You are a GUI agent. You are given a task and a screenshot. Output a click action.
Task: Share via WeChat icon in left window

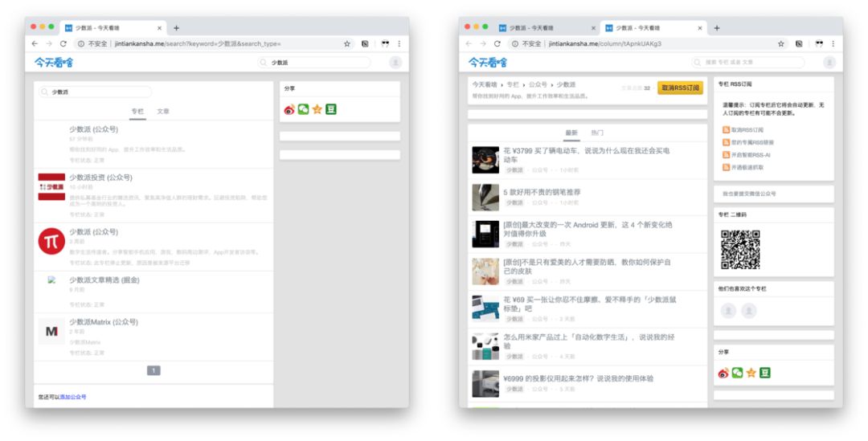tap(303, 109)
